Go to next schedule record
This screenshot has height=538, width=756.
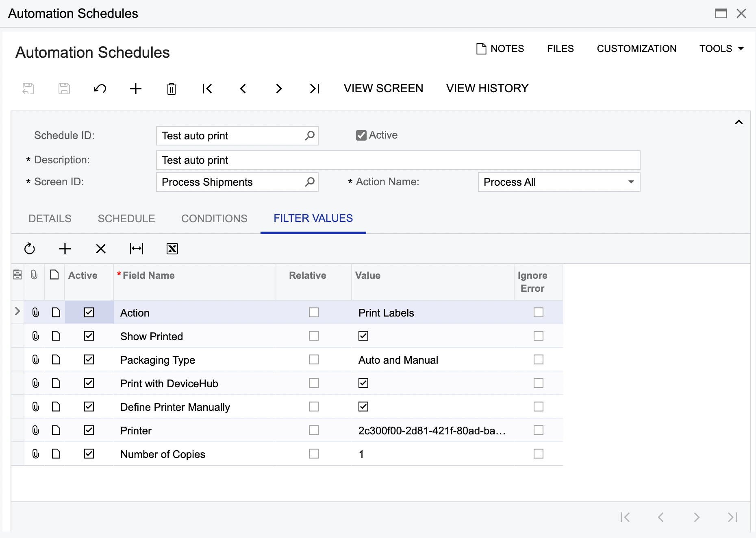pos(279,89)
